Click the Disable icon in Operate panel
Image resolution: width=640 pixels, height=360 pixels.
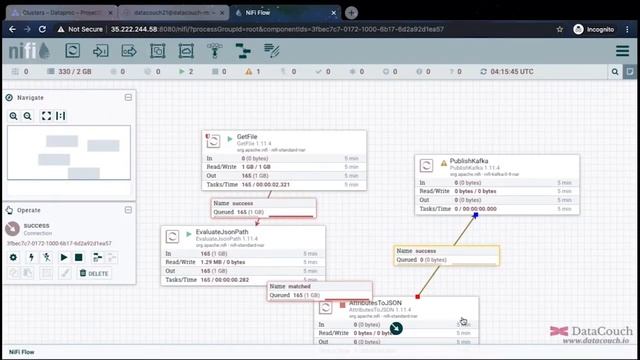click(47, 257)
